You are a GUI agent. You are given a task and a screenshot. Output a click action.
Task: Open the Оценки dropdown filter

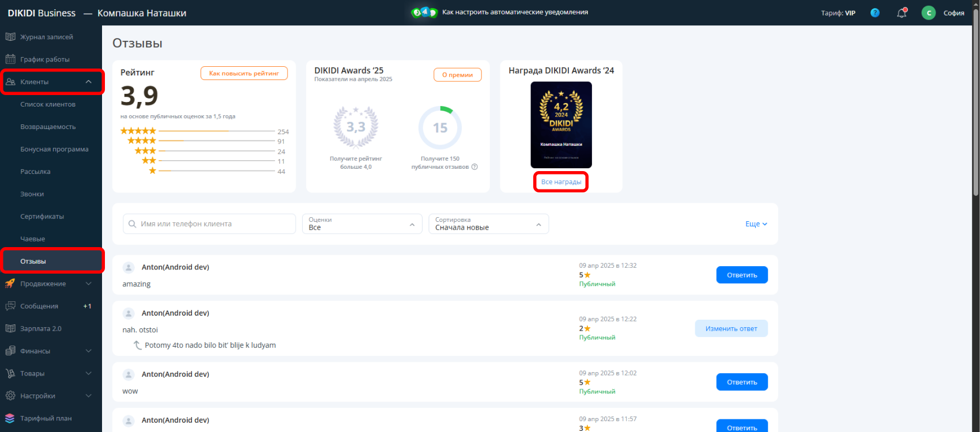(361, 224)
